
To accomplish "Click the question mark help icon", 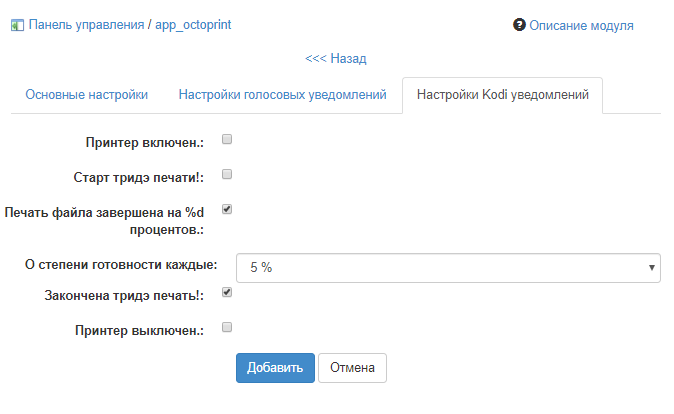I will pyautogui.click(x=519, y=24).
